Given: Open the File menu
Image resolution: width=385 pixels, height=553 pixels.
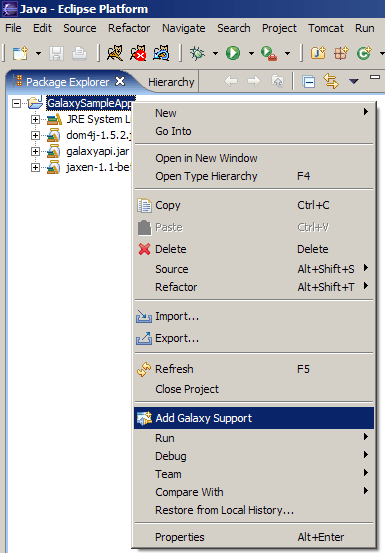Looking at the screenshot, I should 13,28.
